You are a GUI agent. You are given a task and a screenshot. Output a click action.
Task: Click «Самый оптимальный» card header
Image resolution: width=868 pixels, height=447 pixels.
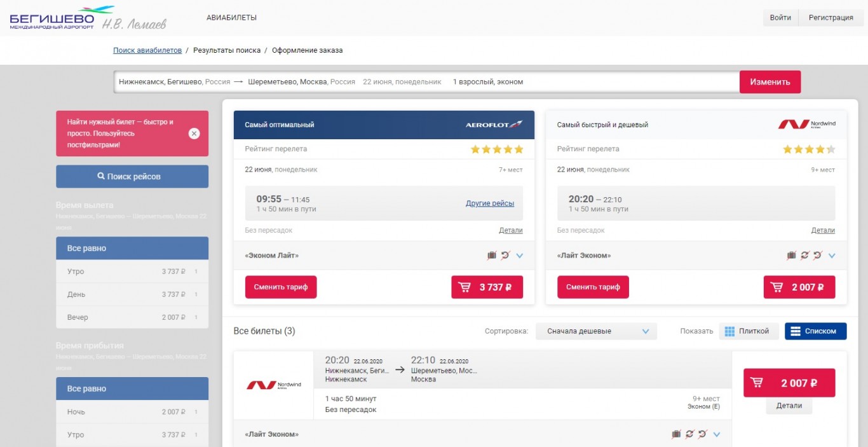click(384, 125)
